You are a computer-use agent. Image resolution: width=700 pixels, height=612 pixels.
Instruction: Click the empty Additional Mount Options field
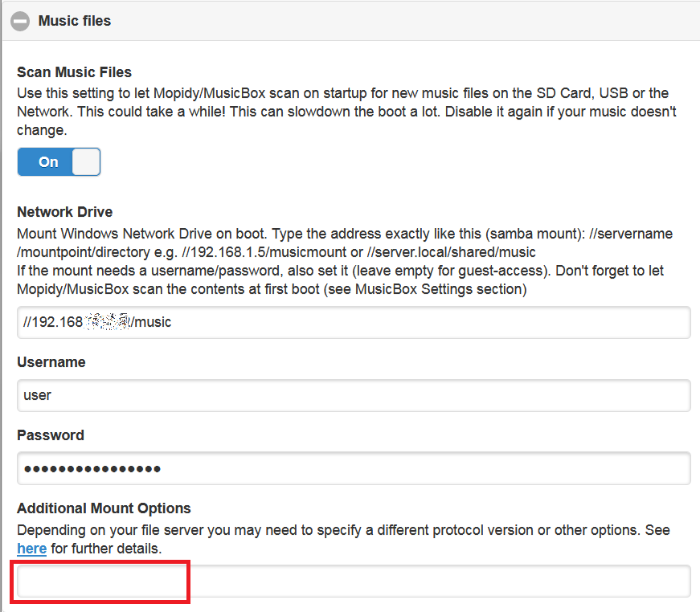click(x=354, y=581)
